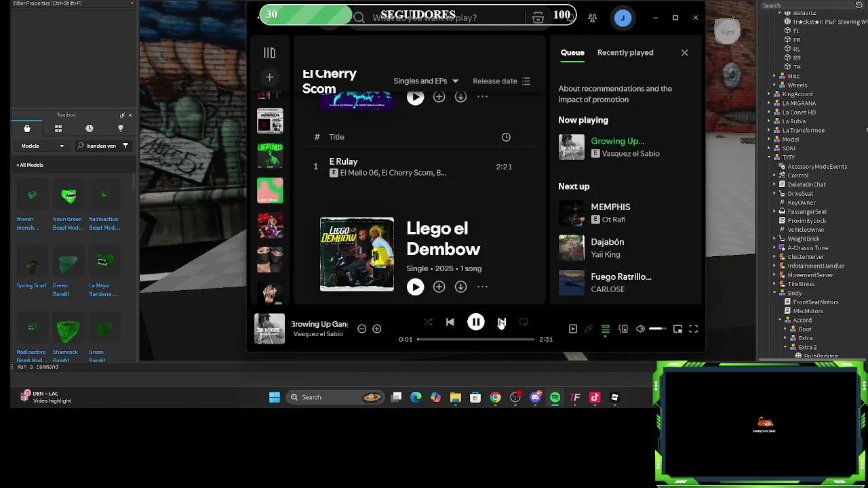Open Toolbox Inventory tab grid icon
Screen dimensions: 868x488
58,128
